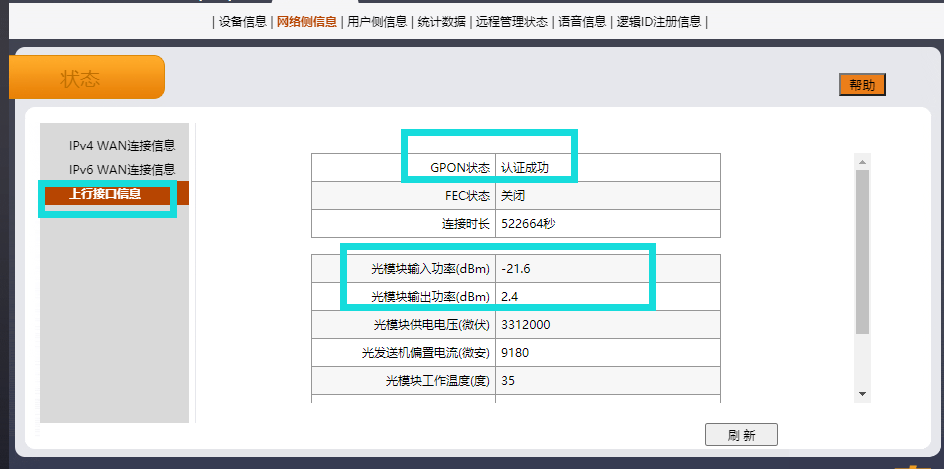
Task: Click the 光模块输入功率(dBm) label
Action: 430,269
